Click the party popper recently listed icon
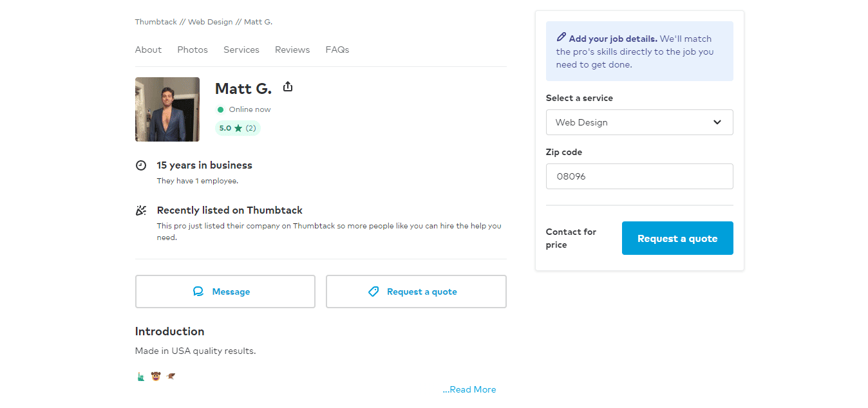Viewport: 868px width, 408px height. pyautogui.click(x=141, y=210)
